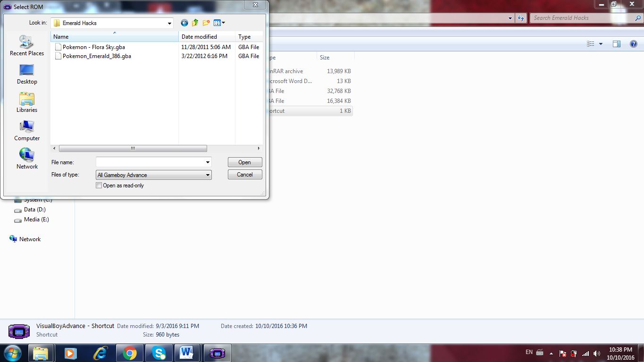This screenshot has height=362, width=644.
Task: Expand the File name dropdown arrow
Action: click(208, 162)
